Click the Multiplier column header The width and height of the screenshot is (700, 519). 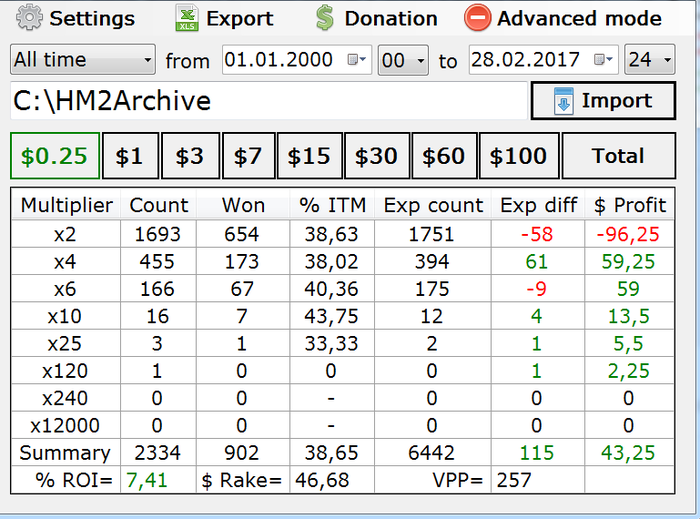click(x=66, y=205)
